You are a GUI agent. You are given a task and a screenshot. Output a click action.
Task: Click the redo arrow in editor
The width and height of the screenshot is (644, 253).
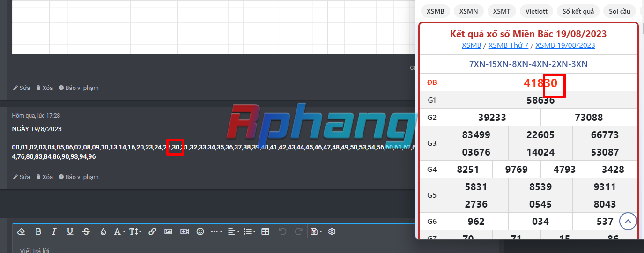[298, 231]
